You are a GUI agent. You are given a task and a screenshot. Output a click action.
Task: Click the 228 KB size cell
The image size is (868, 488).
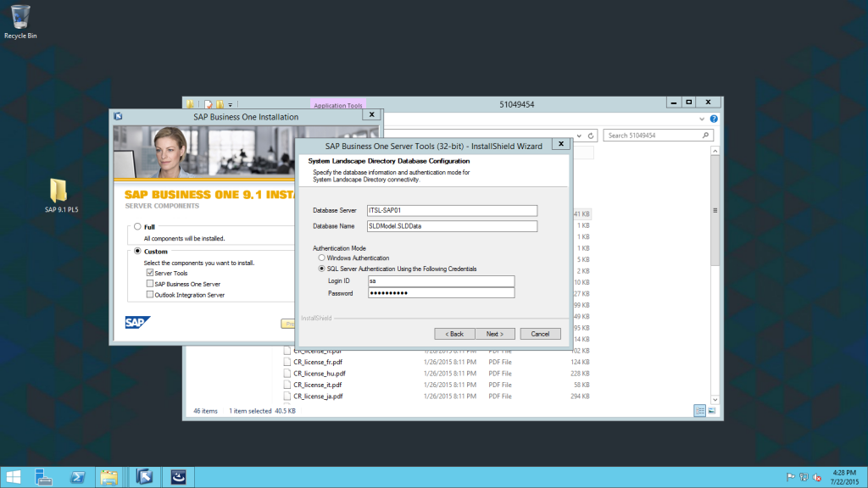click(580, 374)
